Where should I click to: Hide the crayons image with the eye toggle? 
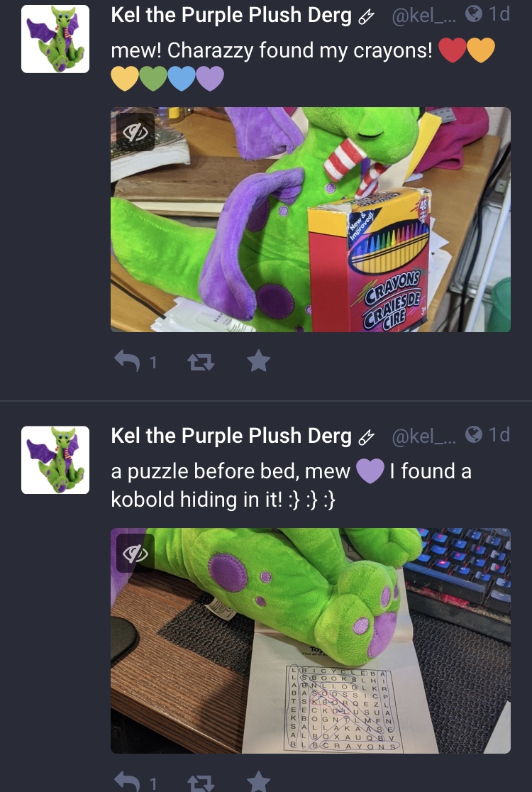tap(135, 132)
